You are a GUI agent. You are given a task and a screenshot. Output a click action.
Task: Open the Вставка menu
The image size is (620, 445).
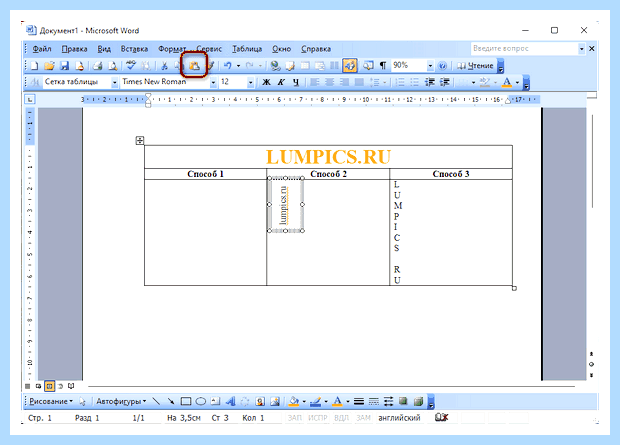[134, 49]
